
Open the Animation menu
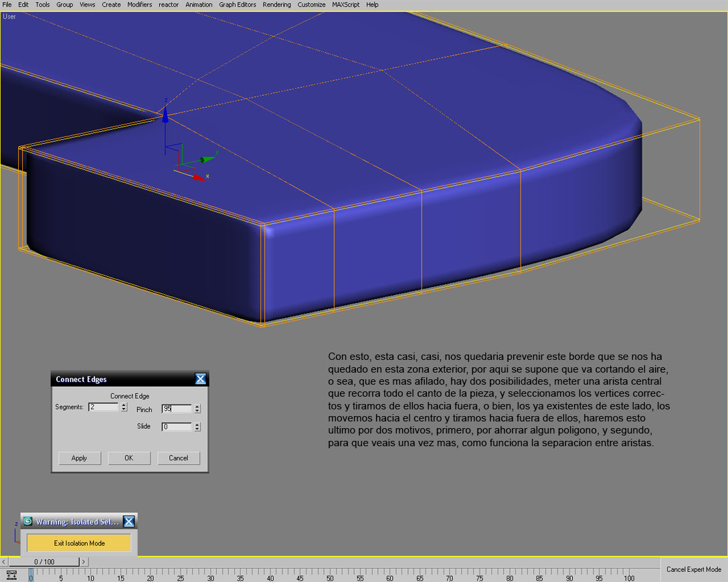199,5
